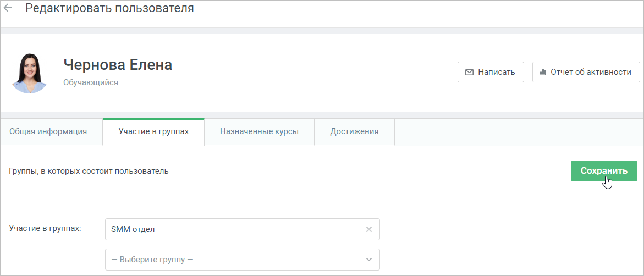
Task: Click the Группы, в которых состоит пользователь text
Action: click(89, 171)
